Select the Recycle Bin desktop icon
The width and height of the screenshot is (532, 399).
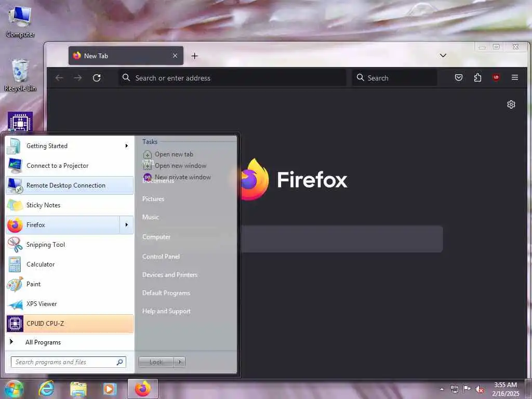[x=20, y=75]
